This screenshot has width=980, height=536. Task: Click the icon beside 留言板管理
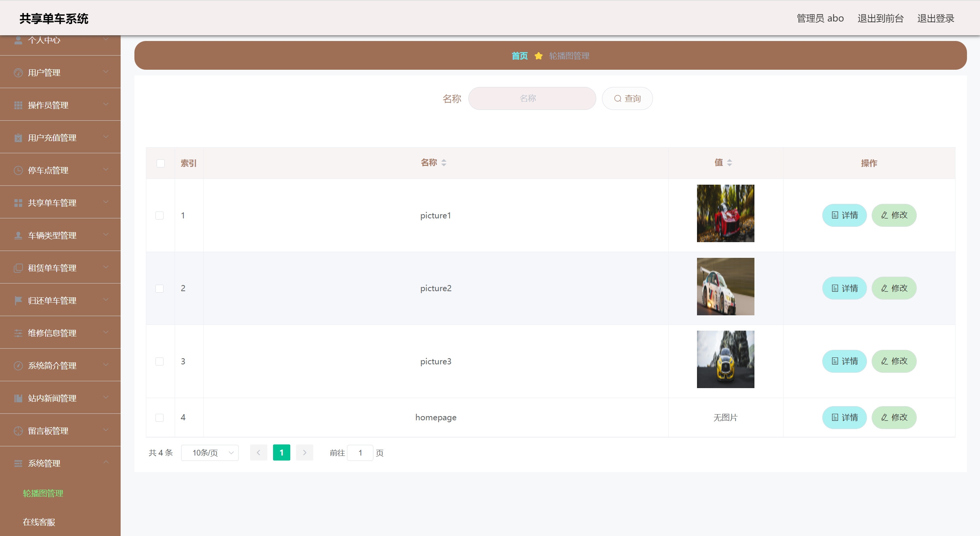[x=18, y=431]
